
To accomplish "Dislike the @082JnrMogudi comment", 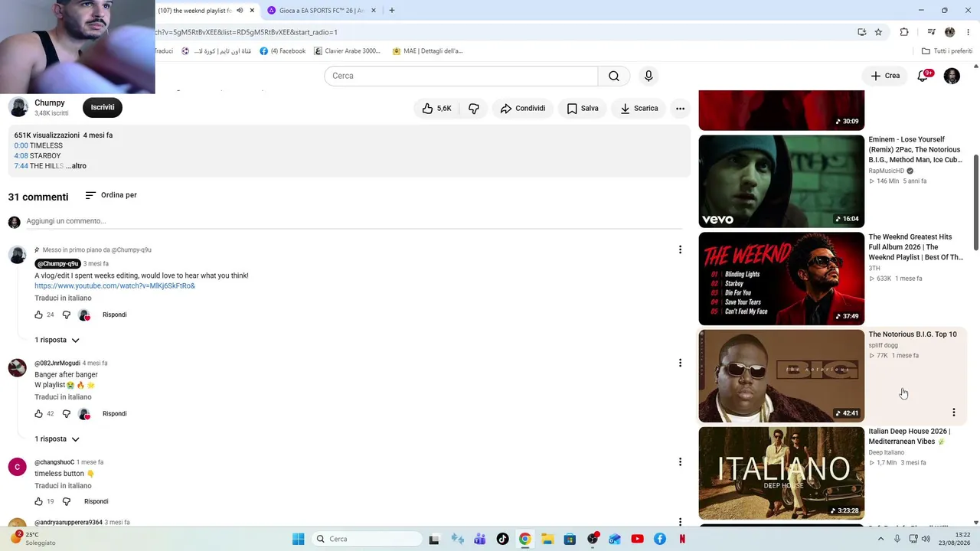I will [x=67, y=414].
